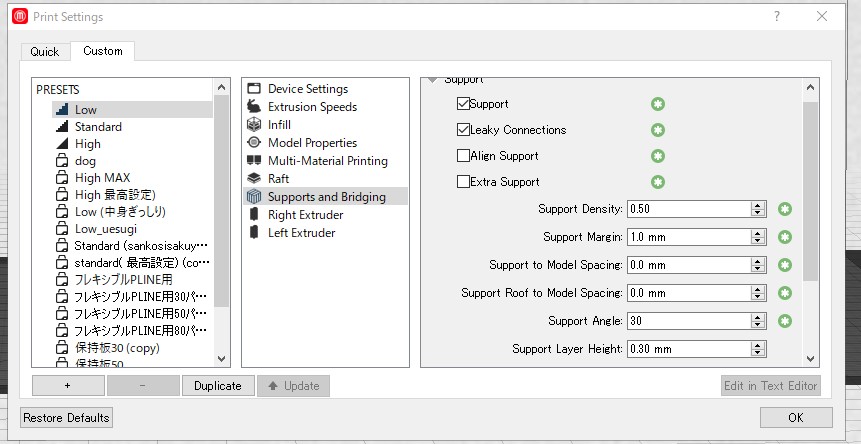Add a new preset with the + button
This screenshot has width=861, height=444.
point(68,386)
